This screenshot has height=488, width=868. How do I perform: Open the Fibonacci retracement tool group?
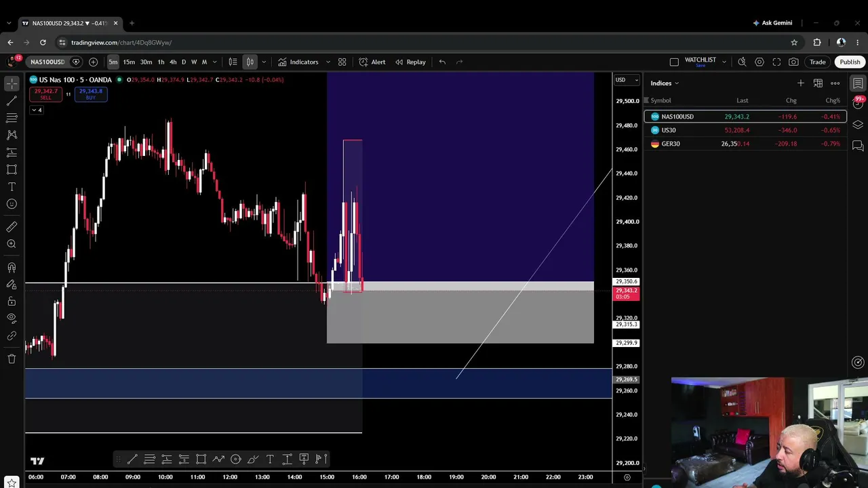(x=12, y=118)
